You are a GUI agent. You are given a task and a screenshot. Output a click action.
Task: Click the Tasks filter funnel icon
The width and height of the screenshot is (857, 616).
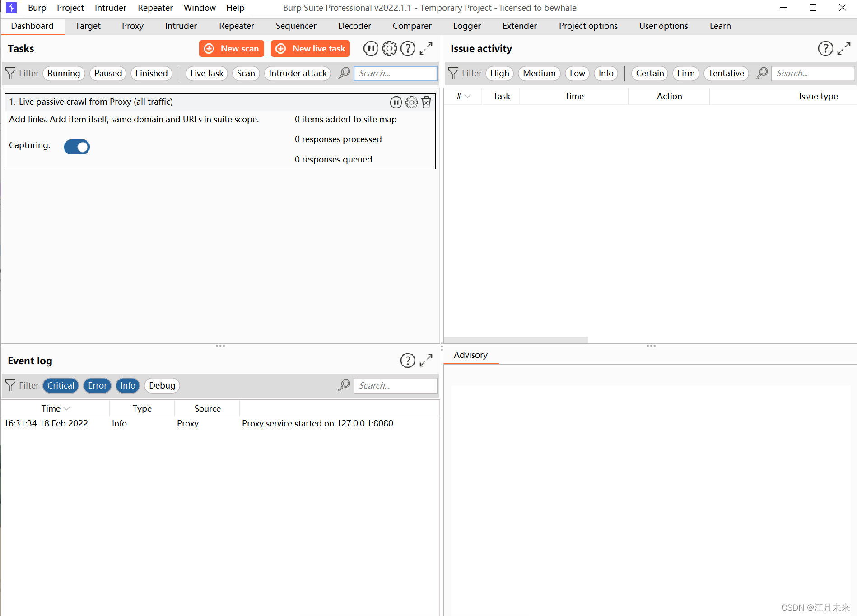coord(10,73)
